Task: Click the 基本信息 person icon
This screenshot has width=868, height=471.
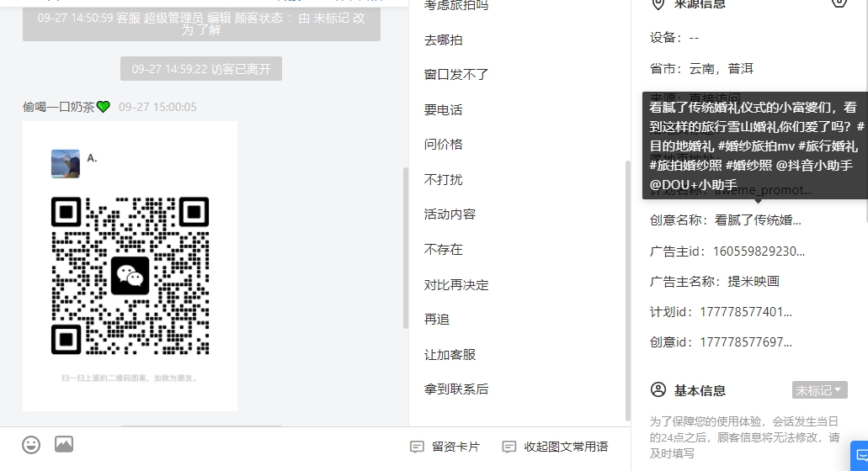Action: 658,389
